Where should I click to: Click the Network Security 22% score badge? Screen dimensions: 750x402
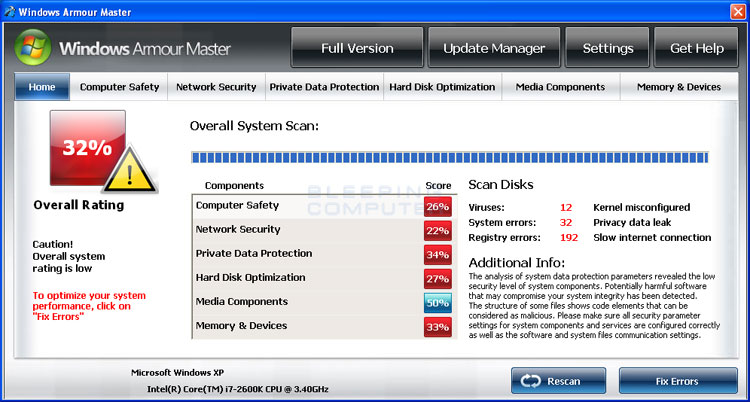click(438, 231)
